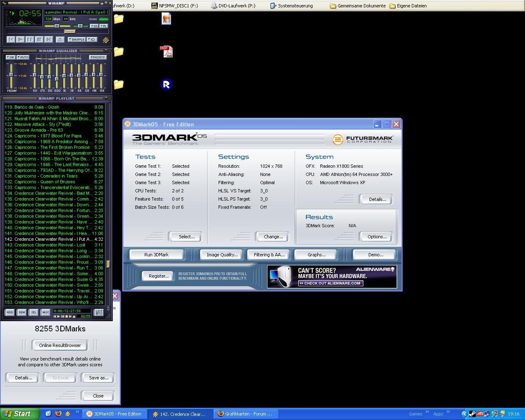Open DVD-Laufwerk (P:) shortcut
Image resolution: width=525 pixels, height=420 pixels.
click(x=233, y=6)
